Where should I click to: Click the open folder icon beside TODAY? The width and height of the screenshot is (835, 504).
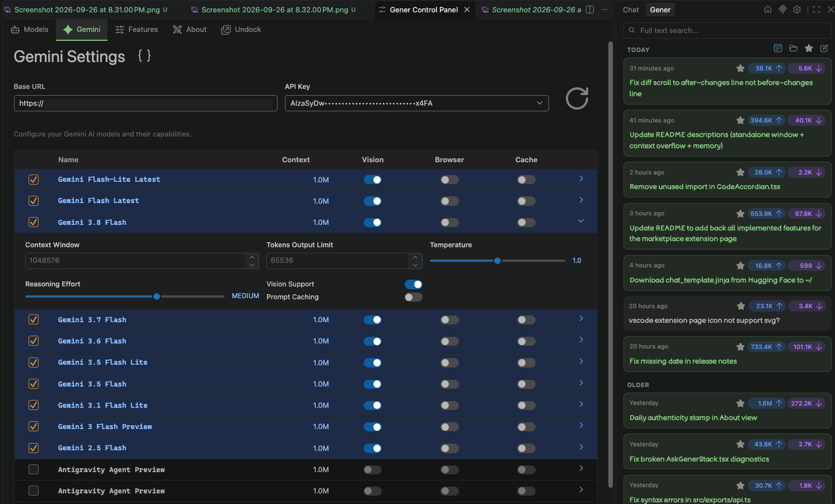pos(793,48)
